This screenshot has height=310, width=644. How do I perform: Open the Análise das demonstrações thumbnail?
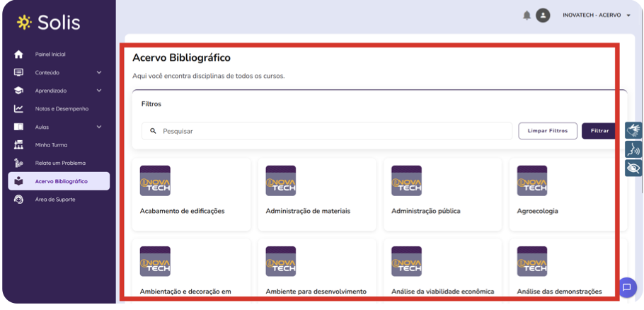[532, 262]
